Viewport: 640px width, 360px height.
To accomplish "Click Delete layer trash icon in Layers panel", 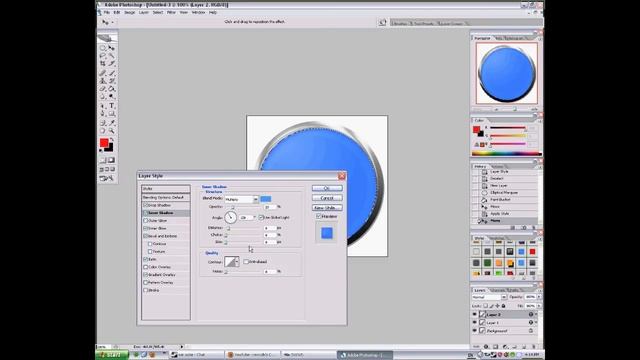I will click(x=533, y=347).
